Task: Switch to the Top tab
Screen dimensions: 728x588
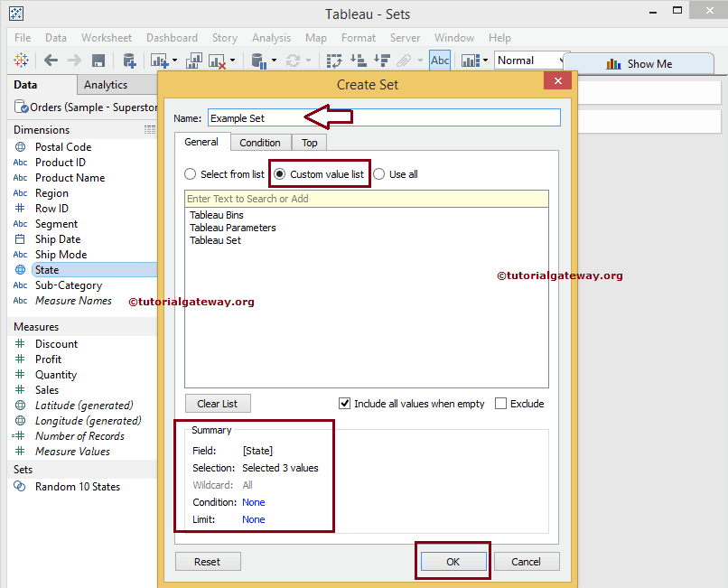Action: pos(309,143)
